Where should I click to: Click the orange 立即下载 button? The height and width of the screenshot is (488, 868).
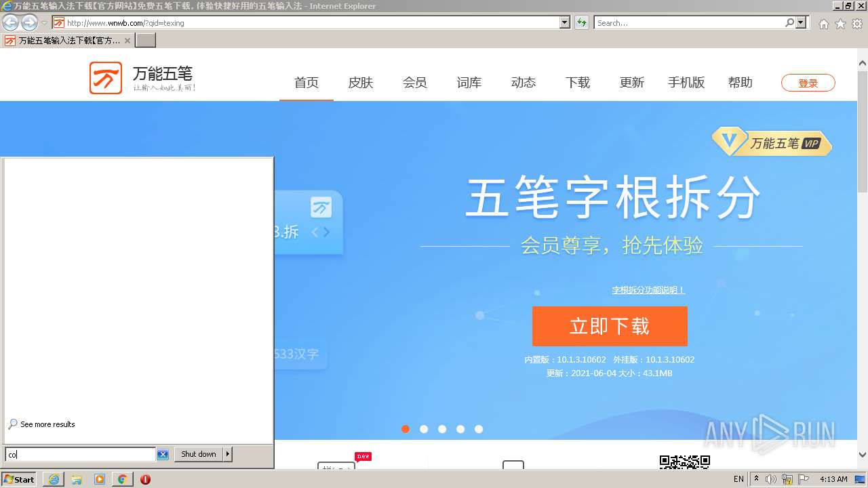[x=610, y=326]
